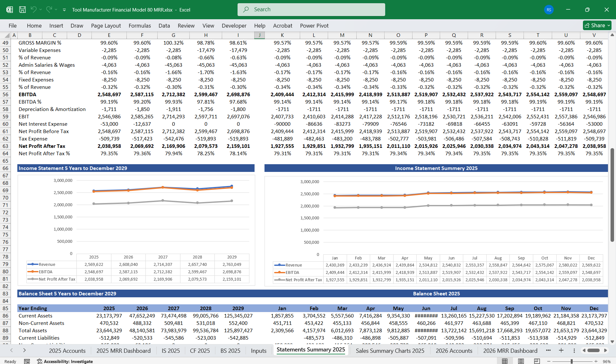Click inside the Search box
The width and height of the screenshot is (616, 364).
311,9
